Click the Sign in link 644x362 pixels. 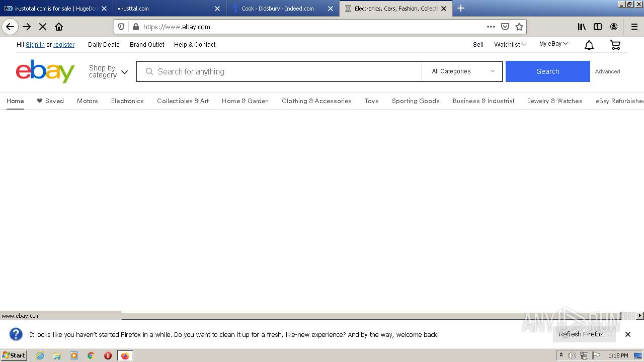pos(35,45)
